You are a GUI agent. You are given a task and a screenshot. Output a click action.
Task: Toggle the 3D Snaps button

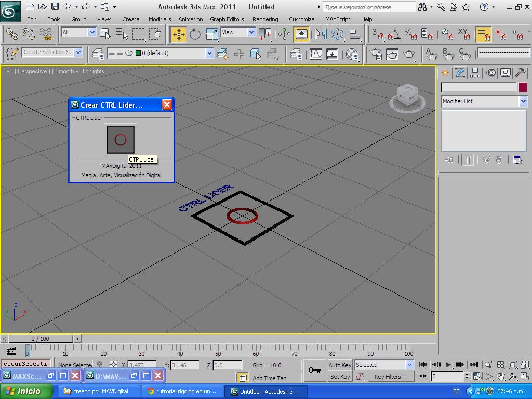click(377, 34)
